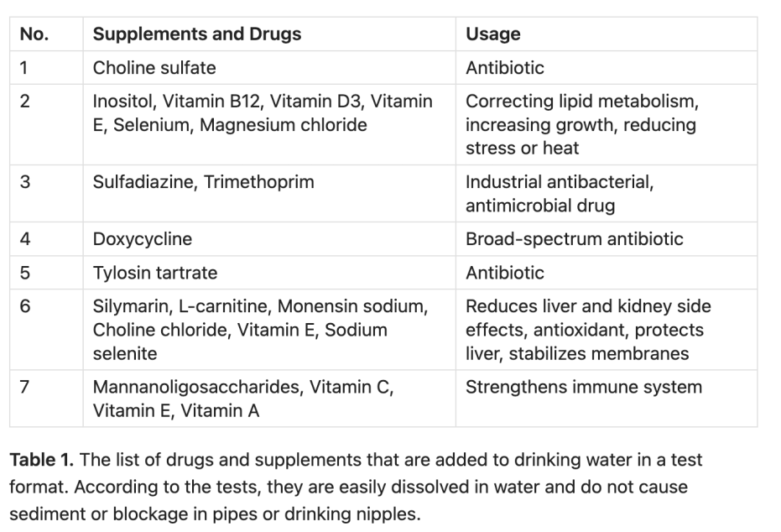Image resolution: width=781 pixels, height=532 pixels.
Task: Click the "Antibiotic" cell beside Choline sulfate
Action: [x=505, y=68]
